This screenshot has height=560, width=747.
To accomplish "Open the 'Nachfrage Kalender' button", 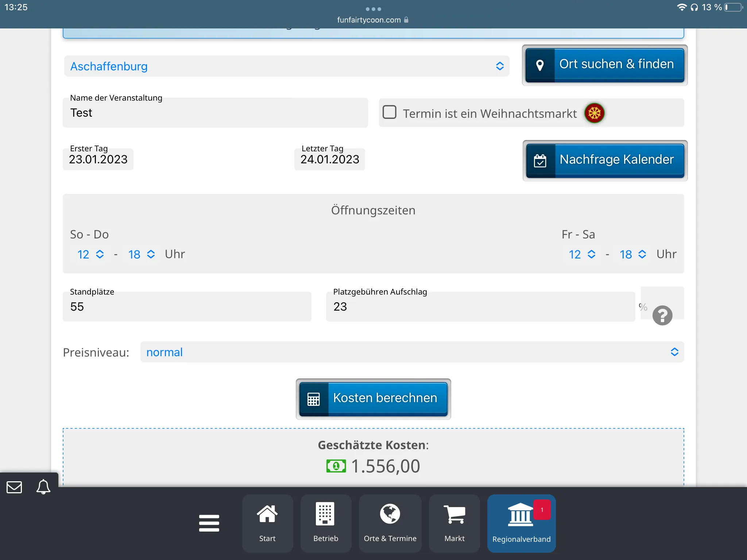I will point(605,160).
